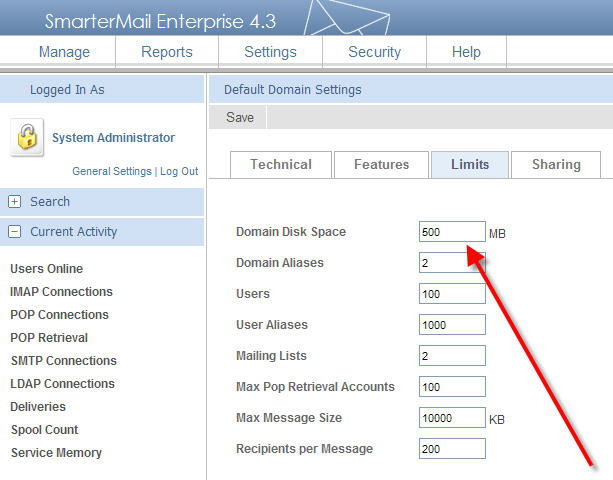Click the Max Message Size field
The width and height of the screenshot is (613, 480).
pos(452,418)
